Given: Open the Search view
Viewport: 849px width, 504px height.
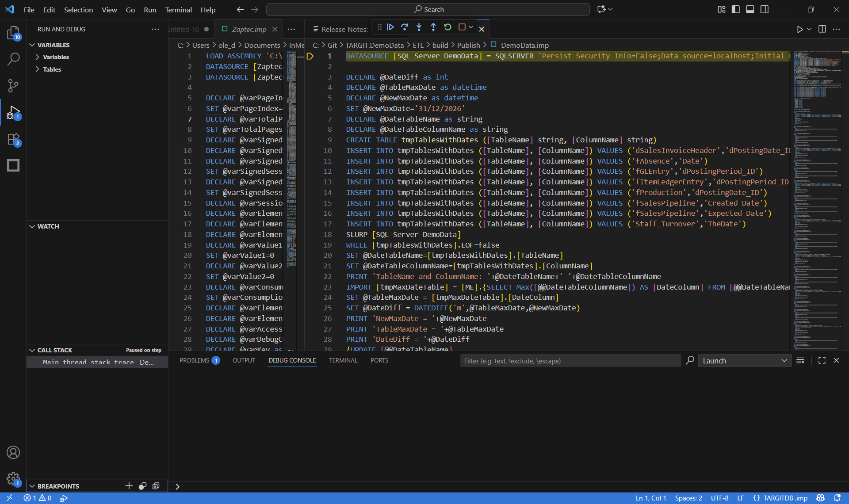Looking at the screenshot, I should (13, 59).
